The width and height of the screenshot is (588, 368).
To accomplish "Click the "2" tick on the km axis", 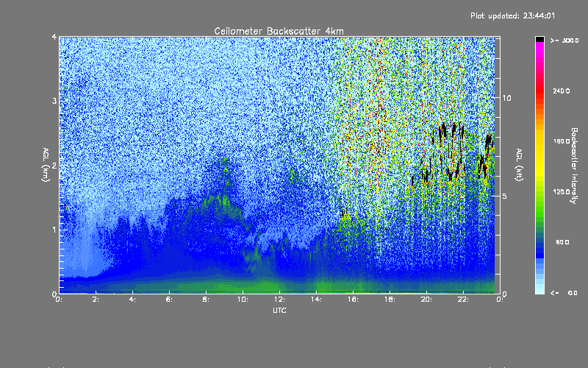I will coord(54,166).
